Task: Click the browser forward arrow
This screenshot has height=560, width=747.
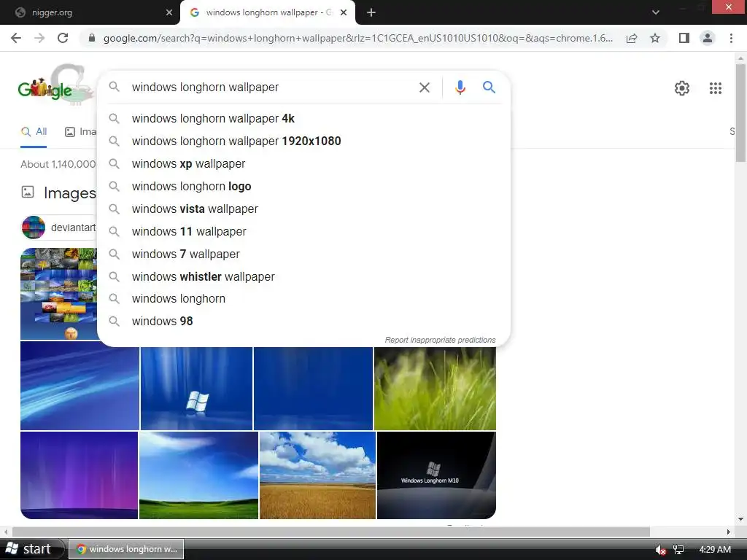Action: pyautogui.click(x=39, y=38)
